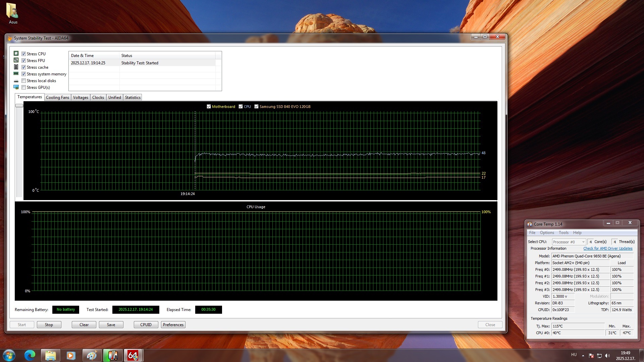Uncheck the Stress CPU checkbox
The height and width of the screenshot is (362, 644).
[24, 54]
